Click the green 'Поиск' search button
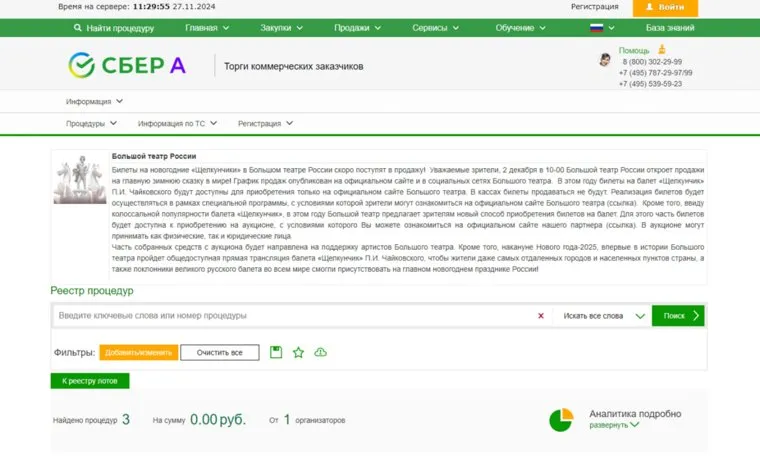The image size is (760, 458). pos(679,316)
